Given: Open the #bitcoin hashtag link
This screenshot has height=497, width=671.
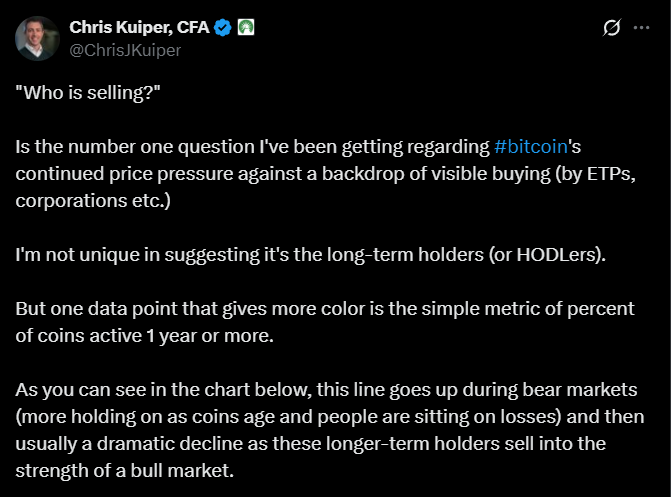Looking at the screenshot, I should (x=531, y=147).
